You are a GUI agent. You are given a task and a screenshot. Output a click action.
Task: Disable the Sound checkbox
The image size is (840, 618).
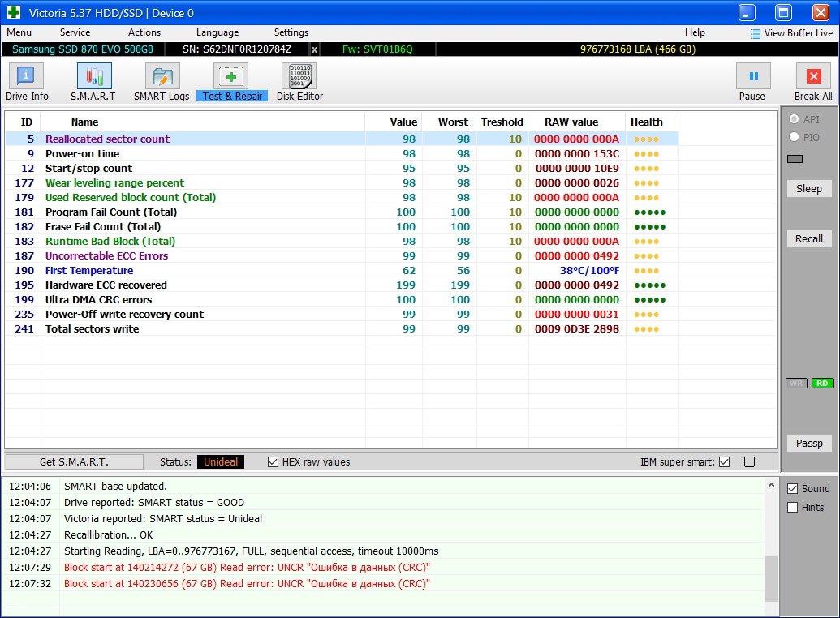coord(793,489)
